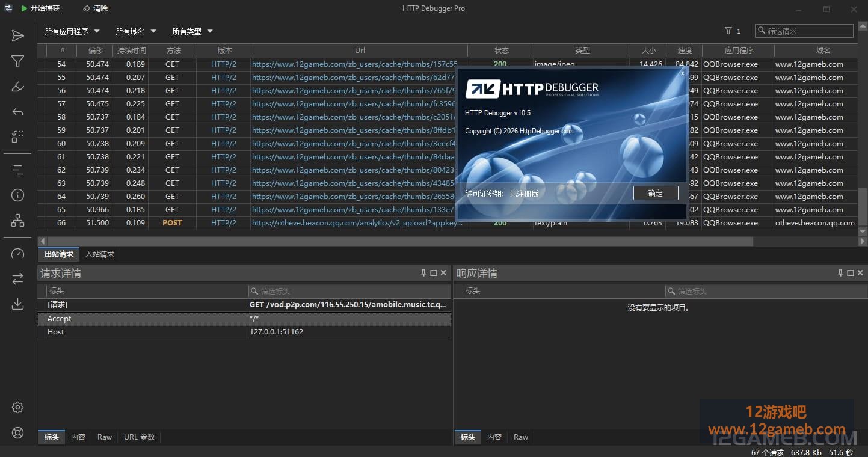
Task: Click 确定 in the About dialog
Action: pyautogui.click(x=656, y=193)
